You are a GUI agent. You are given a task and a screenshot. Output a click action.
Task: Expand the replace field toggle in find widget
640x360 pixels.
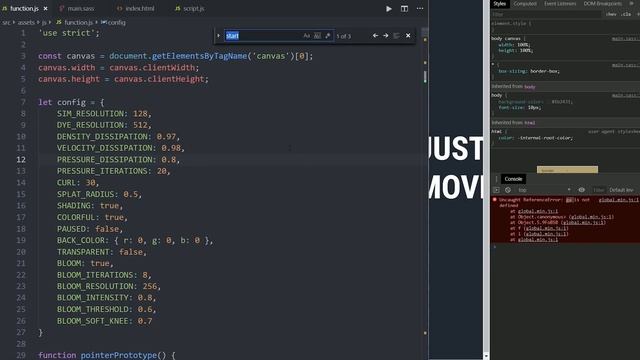[x=218, y=36]
